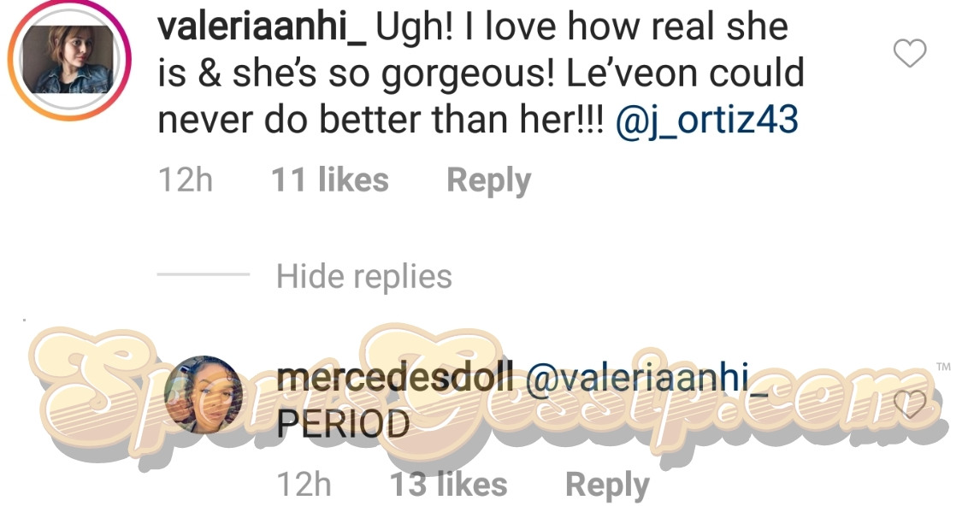Click the 12h timestamp under valeriaanhi_'s comment
The height and width of the screenshot is (512, 980).
[186, 180]
